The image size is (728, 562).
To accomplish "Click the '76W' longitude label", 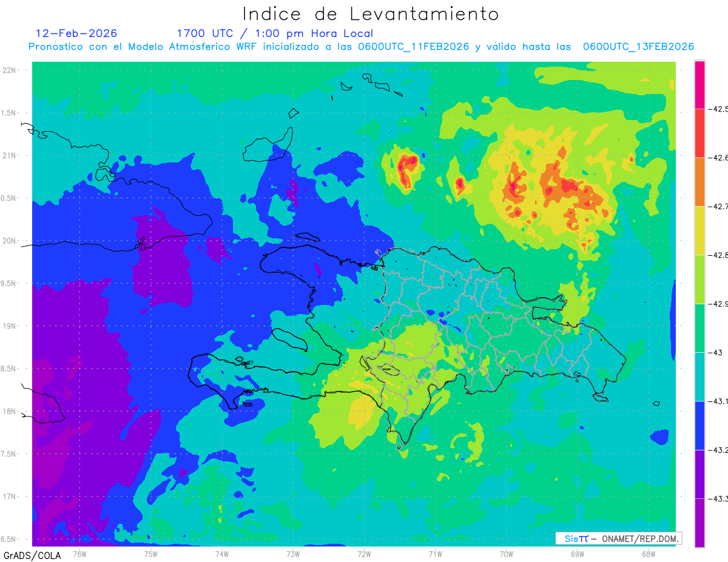I will 79,554.
